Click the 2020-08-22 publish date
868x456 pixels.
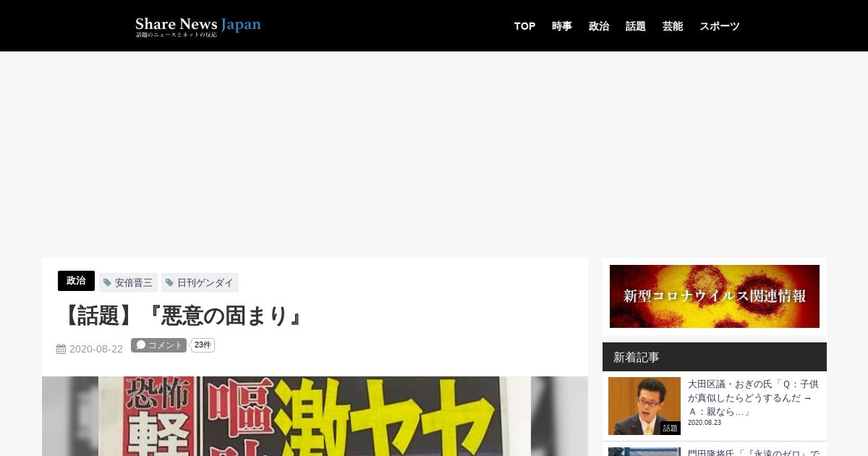pyautogui.click(x=96, y=349)
